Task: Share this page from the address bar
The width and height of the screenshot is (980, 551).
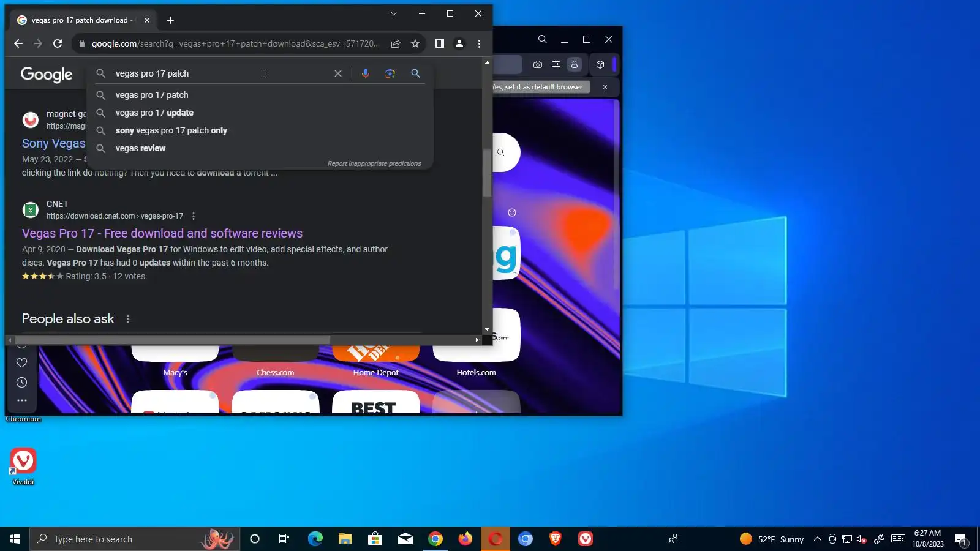Action: pos(396,43)
